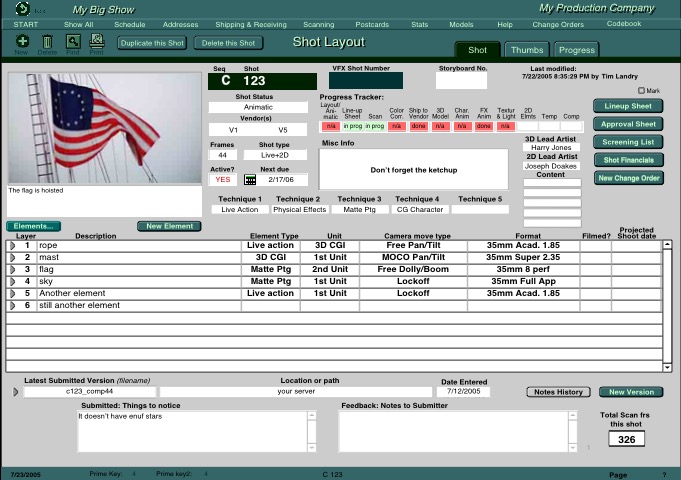681x480 pixels.
Task: Open the Shipping & Receiving menu
Action: point(249,23)
